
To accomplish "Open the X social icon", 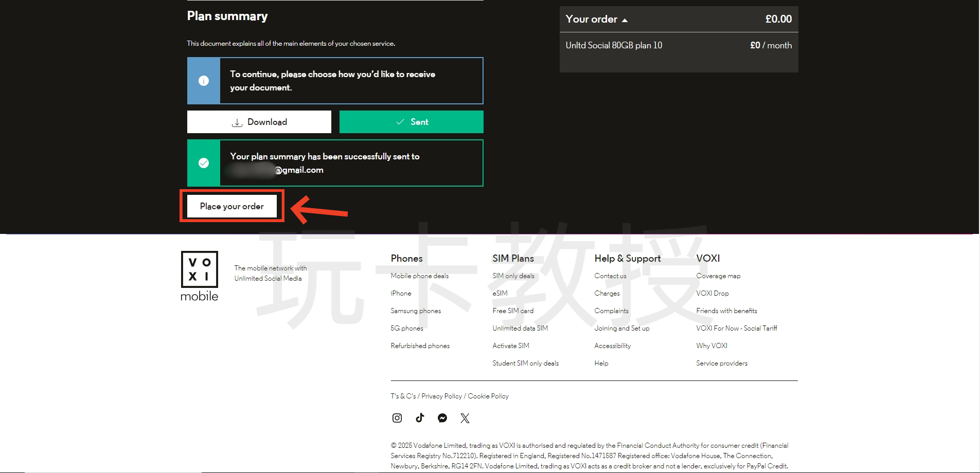I will (x=465, y=418).
